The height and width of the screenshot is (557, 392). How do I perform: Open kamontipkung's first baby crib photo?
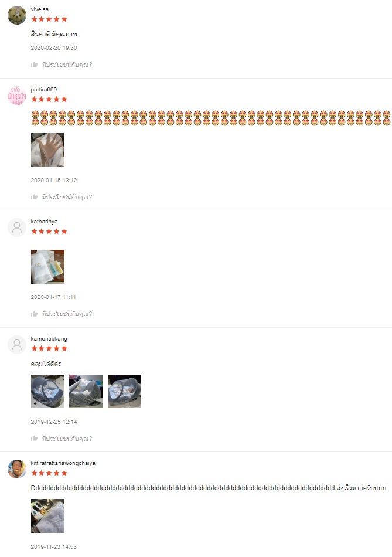pyautogui.click(x=47, y=391)
